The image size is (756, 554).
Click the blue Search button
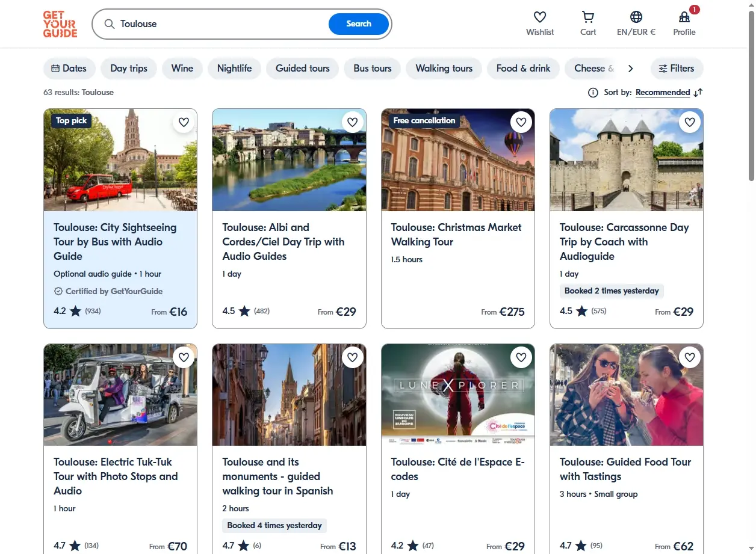(x=359, y=24)
